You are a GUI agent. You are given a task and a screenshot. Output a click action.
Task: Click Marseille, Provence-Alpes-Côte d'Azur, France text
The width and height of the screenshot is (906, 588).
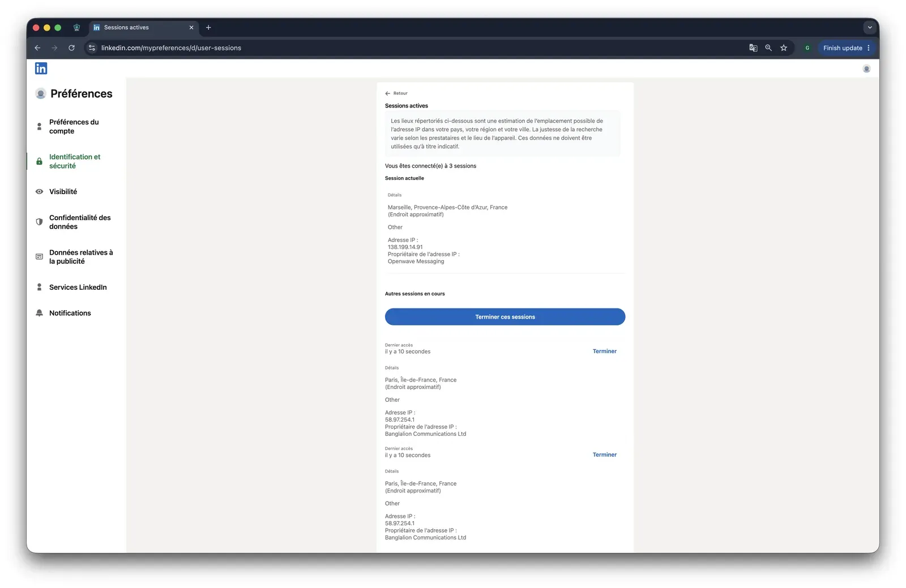point(447,208)
